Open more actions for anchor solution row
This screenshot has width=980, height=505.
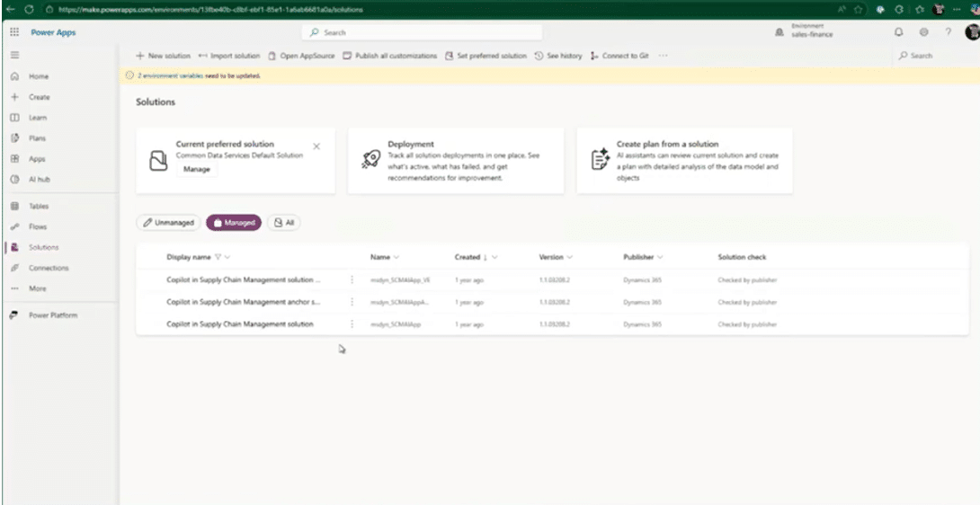tap(352, 302)
